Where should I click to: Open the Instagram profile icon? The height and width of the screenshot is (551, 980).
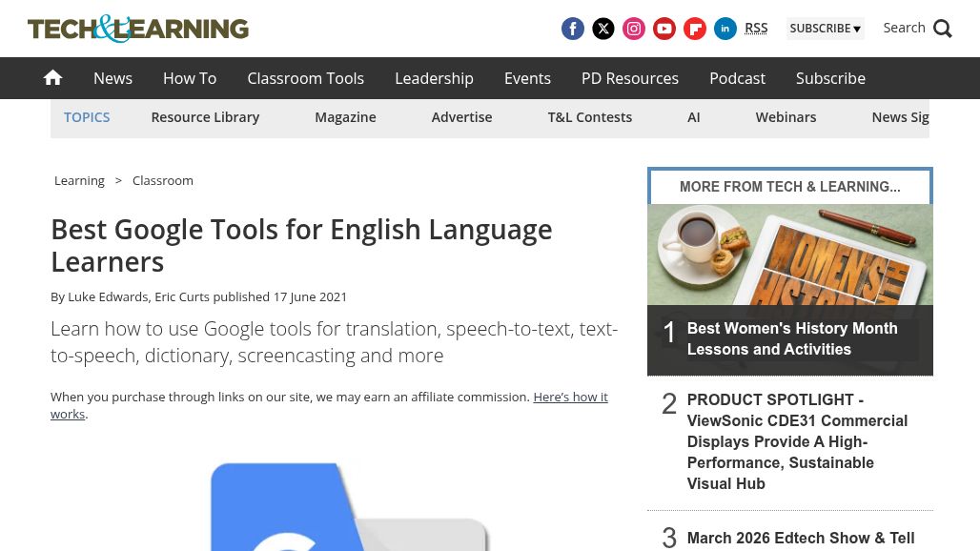(x=634, y=29)
